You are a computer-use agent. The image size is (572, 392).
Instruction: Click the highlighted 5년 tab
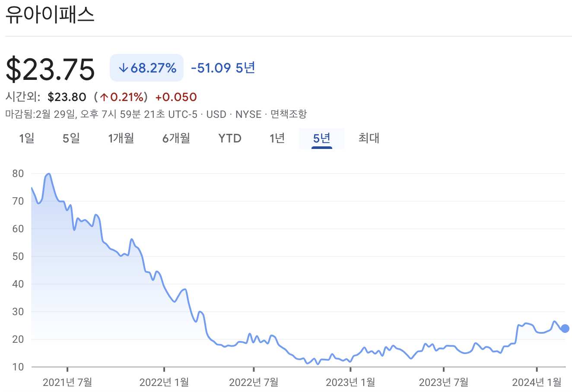pos(321,138)
